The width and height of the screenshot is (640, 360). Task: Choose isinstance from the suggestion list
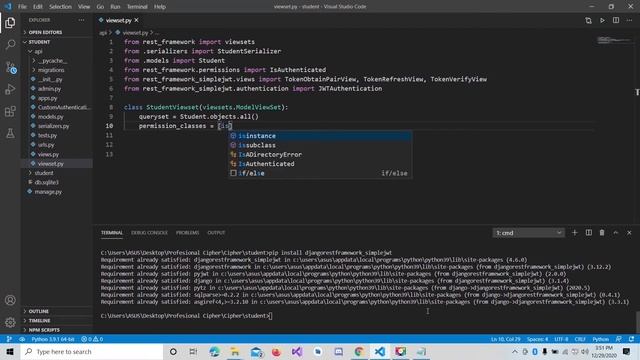[320, 136]
